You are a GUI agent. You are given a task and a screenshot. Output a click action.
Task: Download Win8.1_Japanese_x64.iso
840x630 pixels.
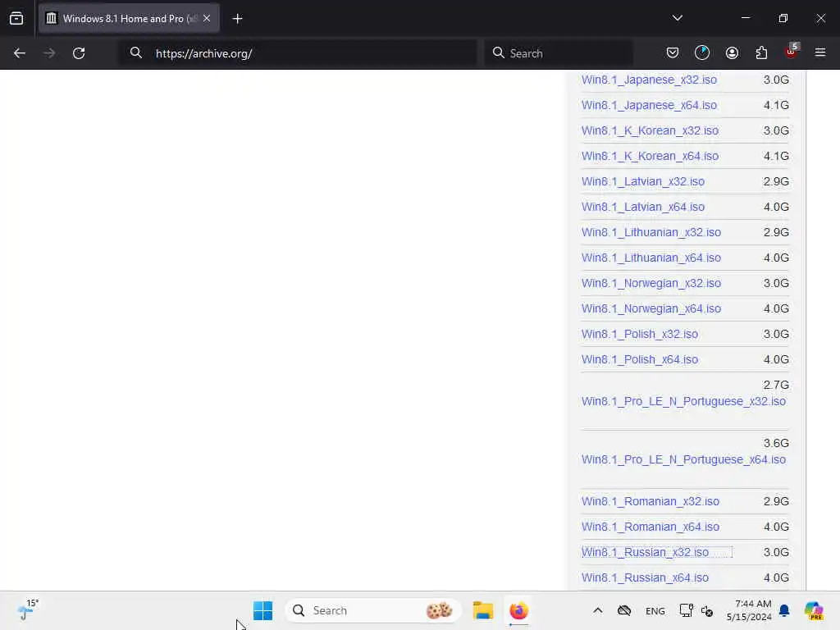[x=649, y=105]
